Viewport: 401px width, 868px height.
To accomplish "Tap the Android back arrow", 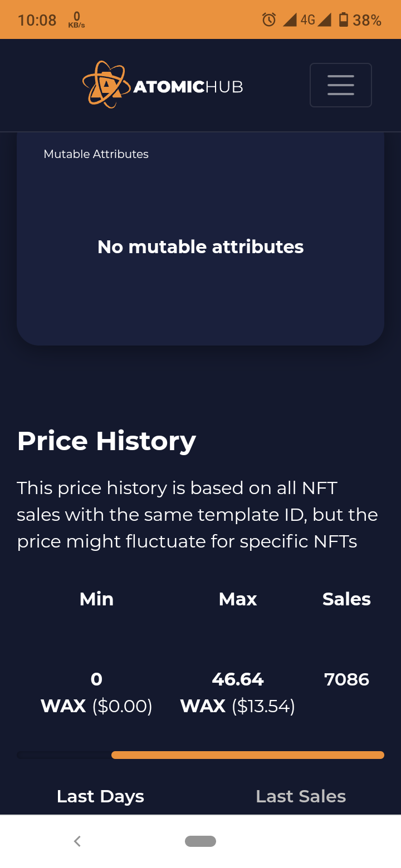I will [x=77, y=841].
